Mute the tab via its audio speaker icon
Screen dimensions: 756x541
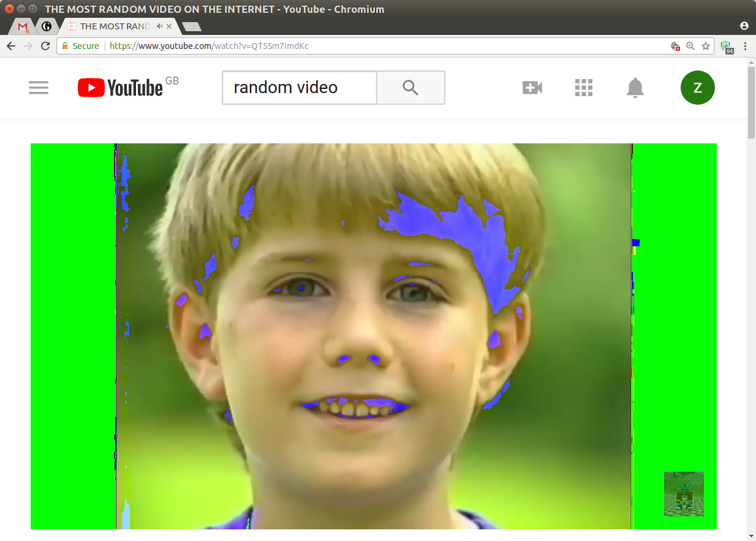click(159, 26)
